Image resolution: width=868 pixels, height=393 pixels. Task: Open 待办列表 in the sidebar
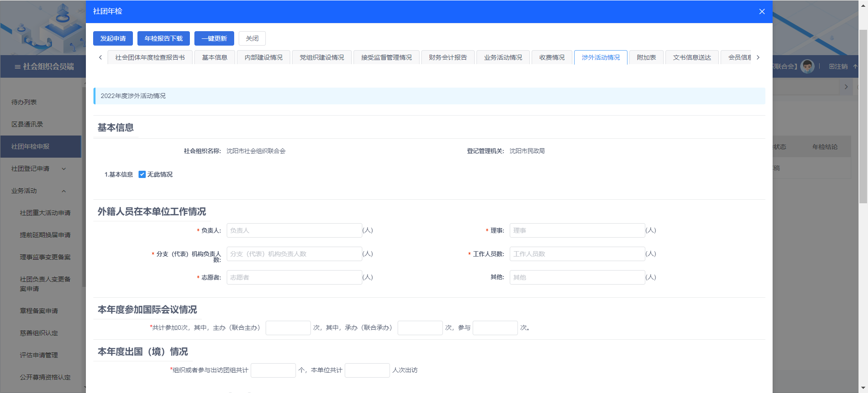click(x=24, y=102)
